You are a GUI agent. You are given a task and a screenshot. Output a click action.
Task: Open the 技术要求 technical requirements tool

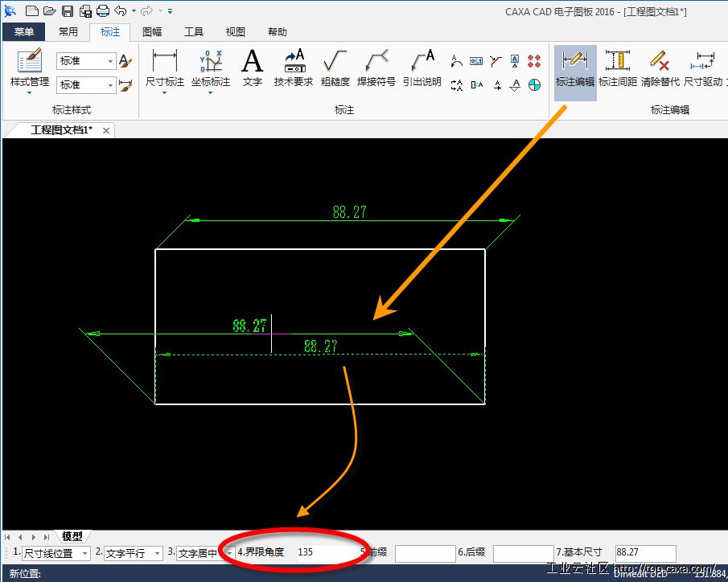pyautogui.click(x=294, y=67)
